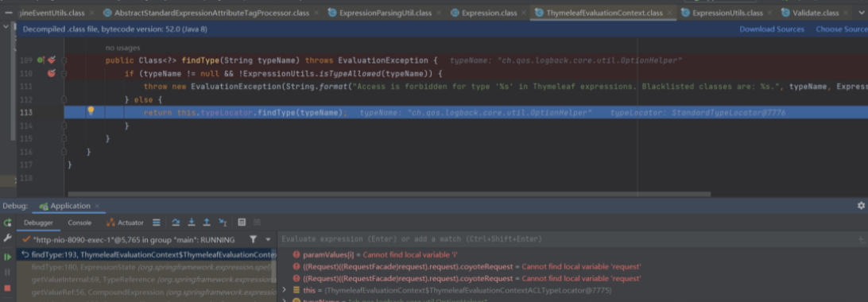This screenshot has height=302, width=868.
Task: Click the Resume Program icon
Action: click(8, 257)
